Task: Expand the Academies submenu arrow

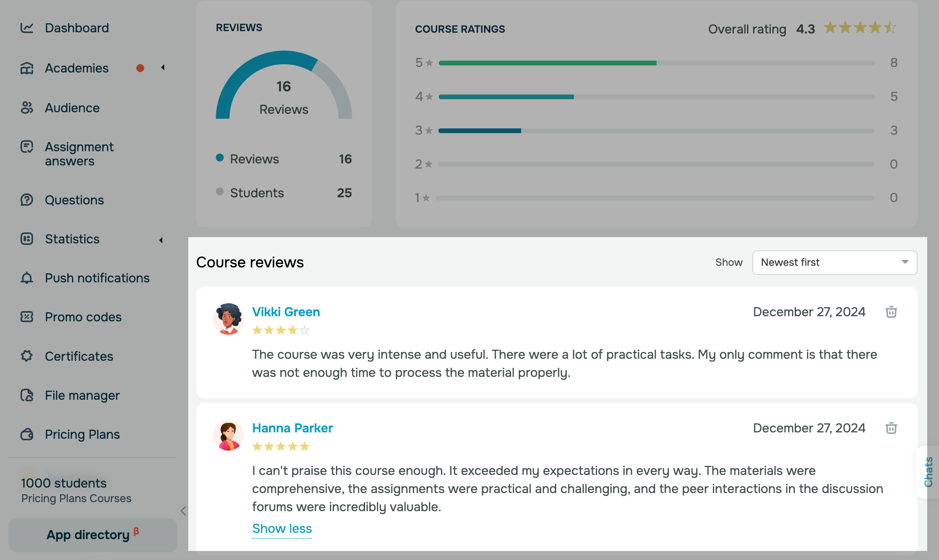Action: [163, 68]
